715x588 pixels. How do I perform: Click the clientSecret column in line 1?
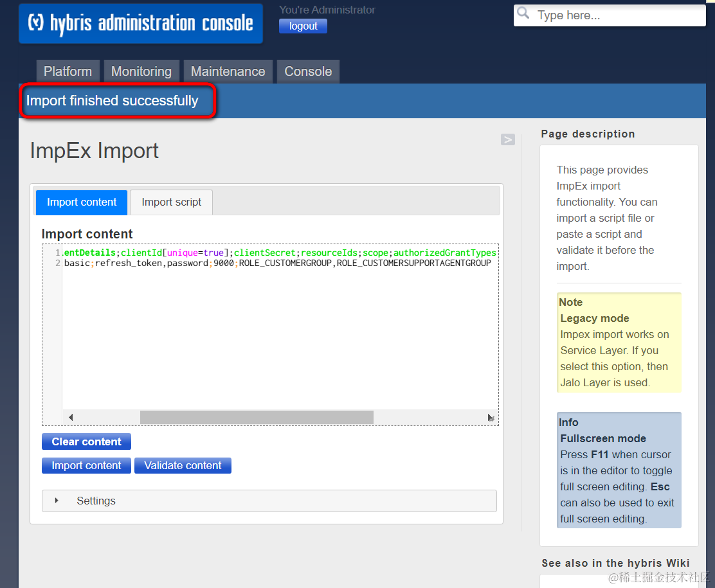pos(264,253)
